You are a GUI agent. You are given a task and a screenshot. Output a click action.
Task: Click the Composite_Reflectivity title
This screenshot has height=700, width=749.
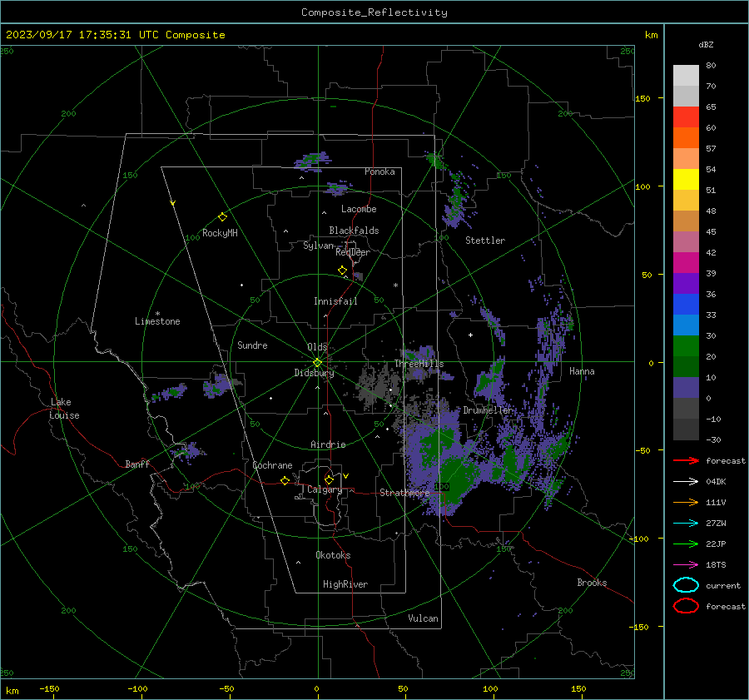tap(374, 12)
